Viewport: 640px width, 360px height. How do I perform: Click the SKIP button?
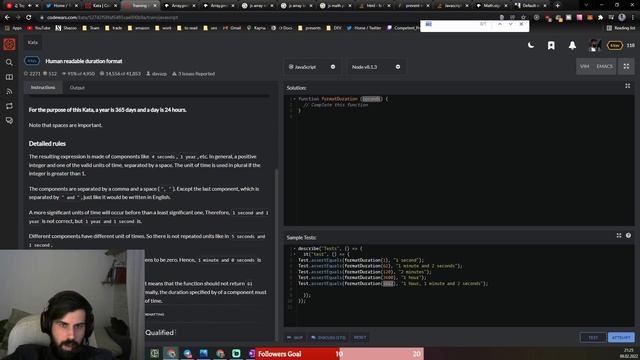tap(295, 338)
